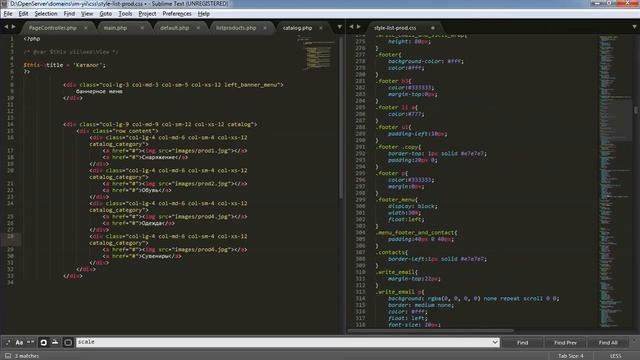This screenshot has width=640, height=360.
Task: Open the Project menu
Action: pos(147,13)
